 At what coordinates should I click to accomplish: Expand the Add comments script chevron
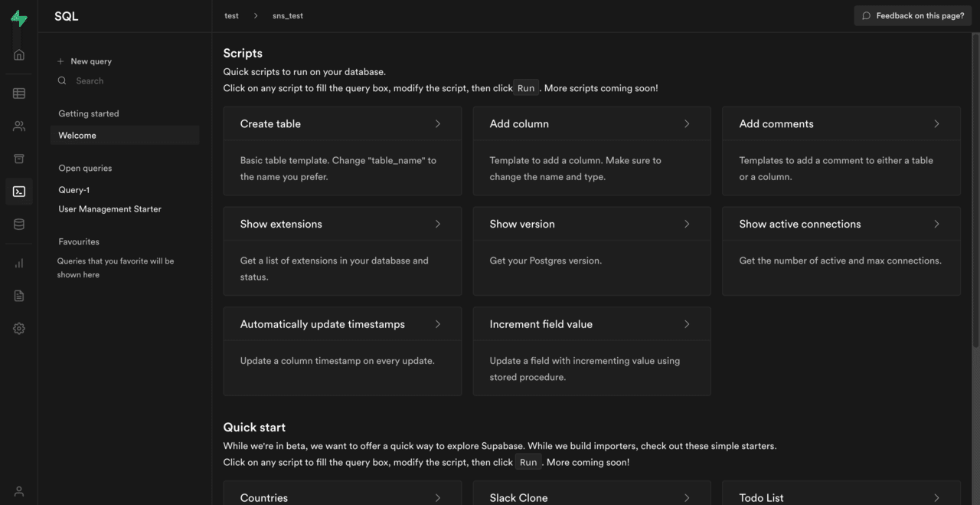pyautogui.click(x=936, y=123)
